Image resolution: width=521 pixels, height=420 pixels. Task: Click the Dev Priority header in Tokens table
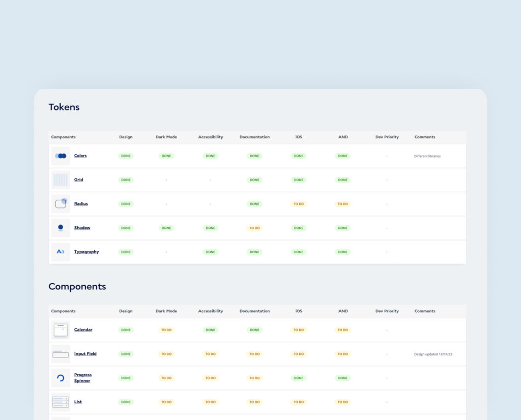point(387,137)
